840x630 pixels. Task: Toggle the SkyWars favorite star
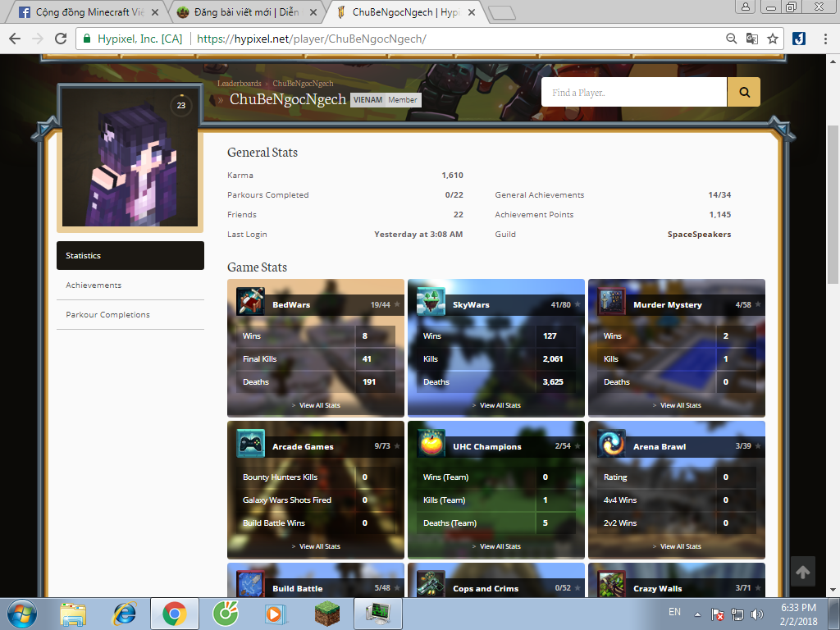coord(577,304)
